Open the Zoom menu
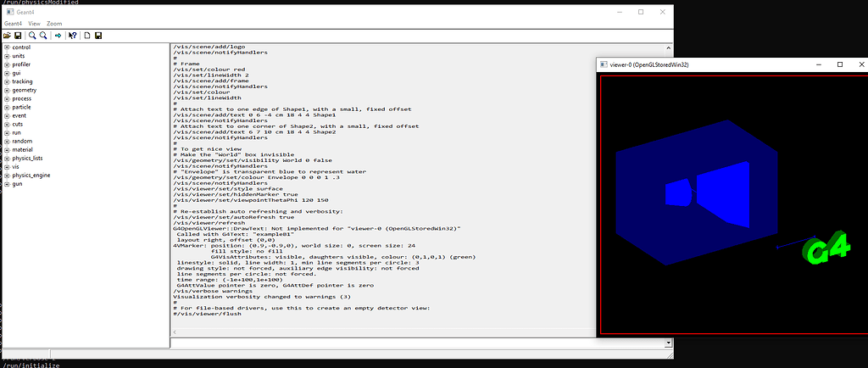868x368 pixels. pyautogui.click(x=54, y=24)
